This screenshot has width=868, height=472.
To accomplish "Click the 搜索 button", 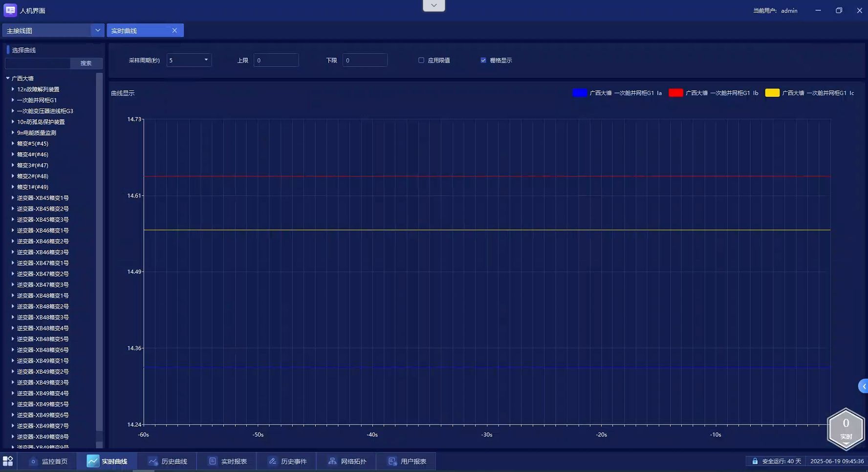I will pyautogui.click(x=86, y=63).
